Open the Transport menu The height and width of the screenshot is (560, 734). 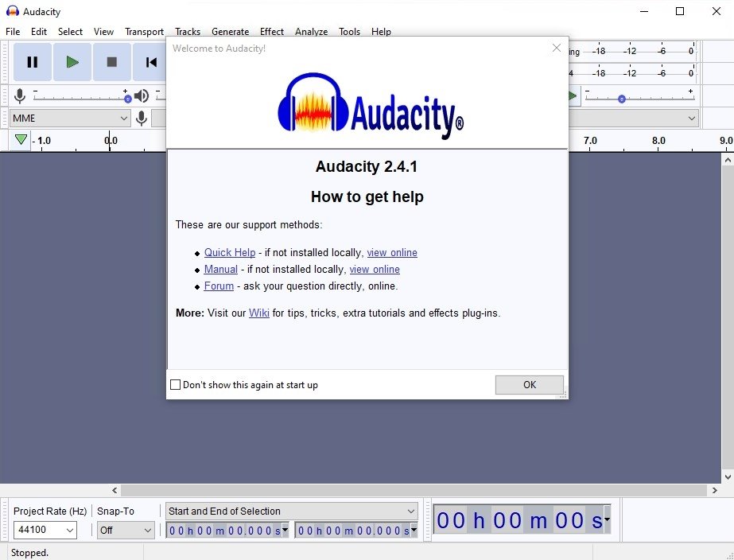144,31
